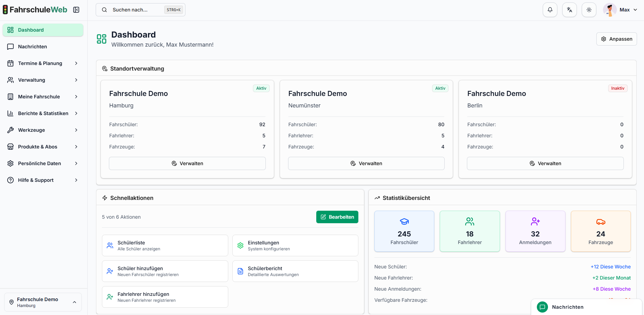Open the +12 Diese Woche link
This screenshot has width=644, height=315.
pos(611,267)
